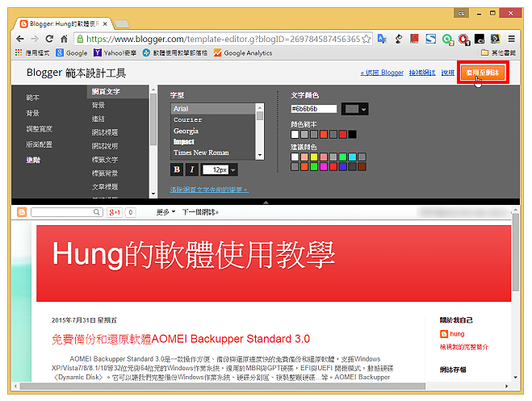Image resolution: width=532 pixels, height=401 pixels.
Task: Click the 說明 help link
Action: (448, 73)
